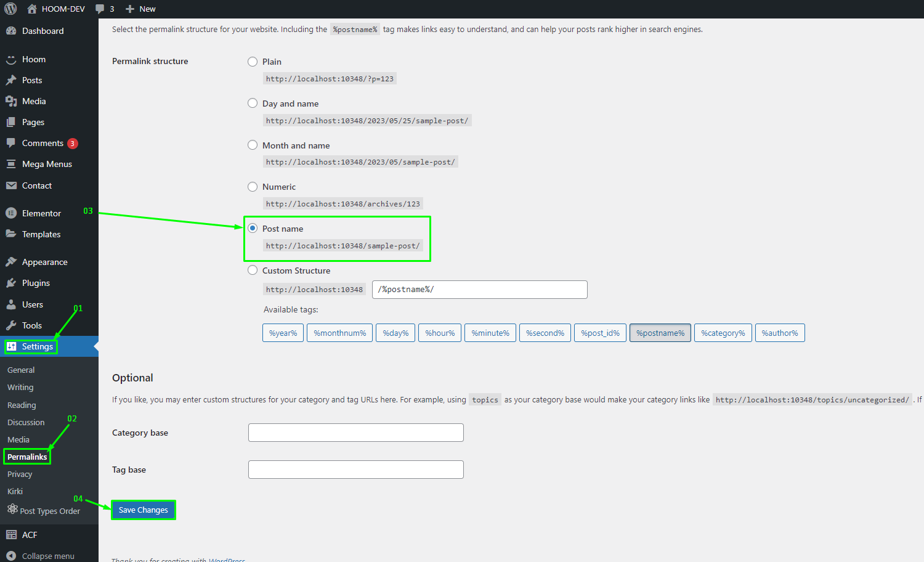The image size is (924, 562).
Task: Choose the Day and name radio option
Action: pos(253,104)
